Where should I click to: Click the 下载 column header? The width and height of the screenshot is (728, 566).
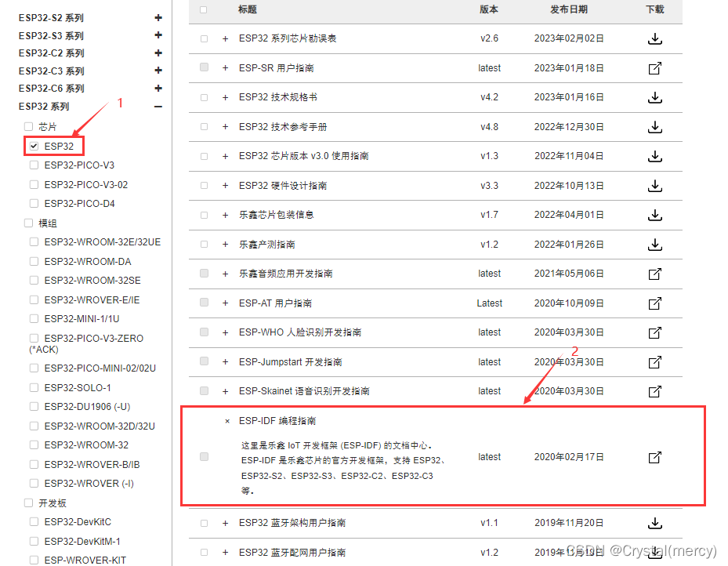click(654, 9)
